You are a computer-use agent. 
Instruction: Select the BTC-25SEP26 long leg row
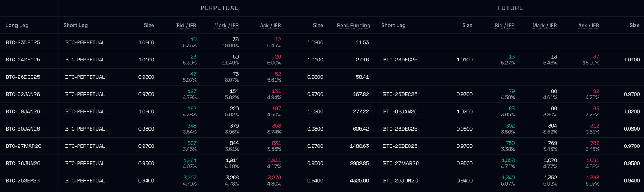pos(23,180)
